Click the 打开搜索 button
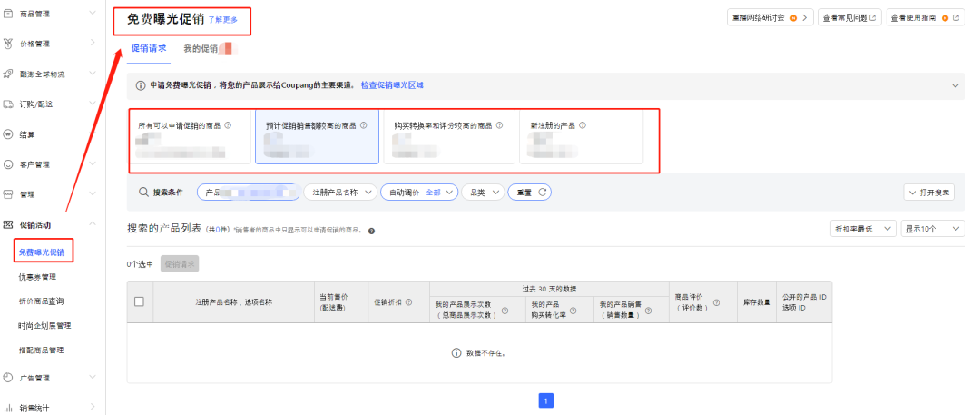Screen dimensions: 980x415 click(x=929, y=193)
